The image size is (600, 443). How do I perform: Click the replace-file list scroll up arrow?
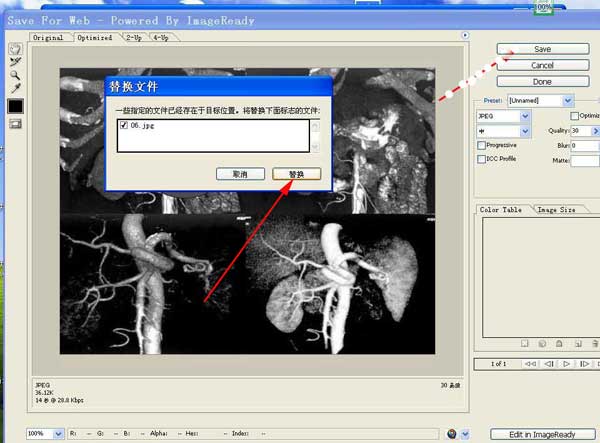tap(315, 125)
